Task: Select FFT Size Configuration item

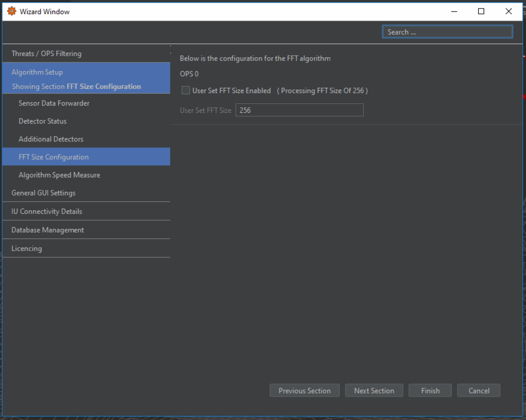Action: coord(54,157)
